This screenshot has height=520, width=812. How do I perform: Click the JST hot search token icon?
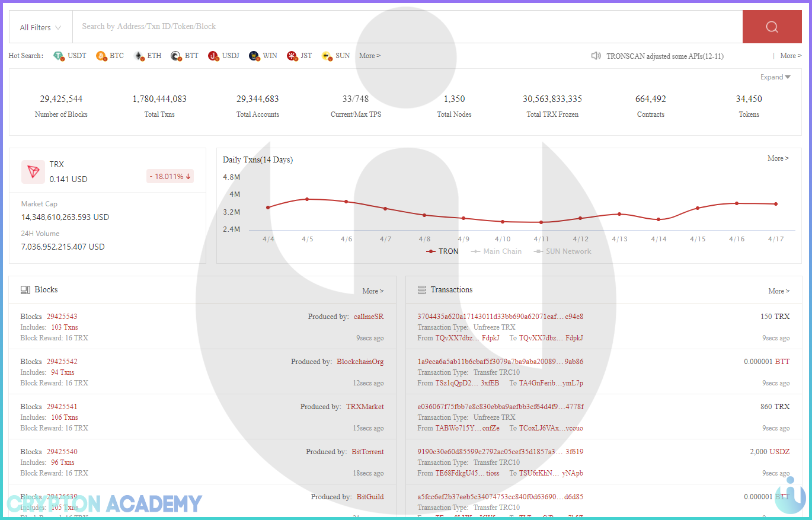click(x=292, y=56)
